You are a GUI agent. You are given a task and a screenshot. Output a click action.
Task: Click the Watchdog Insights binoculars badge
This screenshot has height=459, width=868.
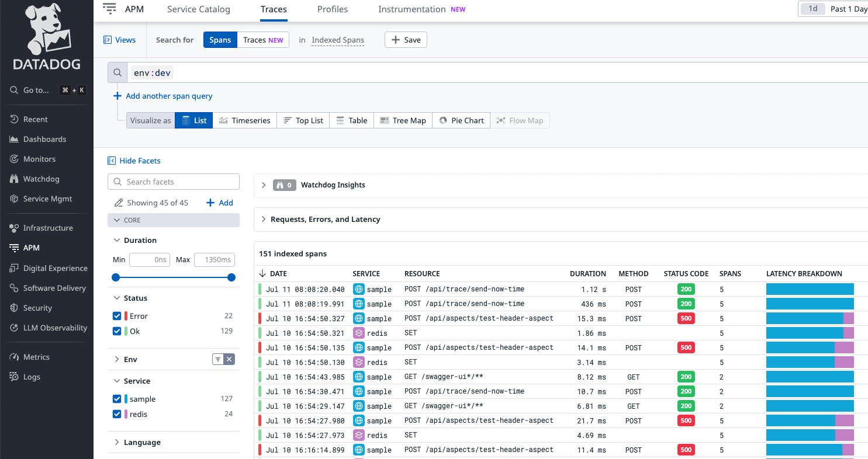tap(284, 185)
